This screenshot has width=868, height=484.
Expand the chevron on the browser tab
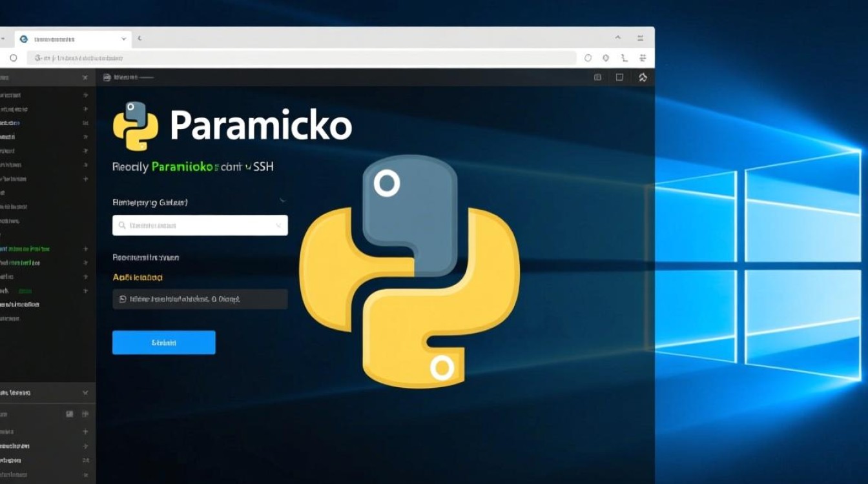[125, 38]
